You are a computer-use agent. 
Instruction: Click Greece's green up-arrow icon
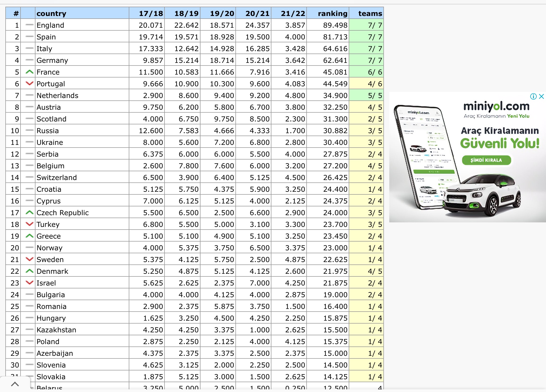pyautogui.click(x=29, y=236)
